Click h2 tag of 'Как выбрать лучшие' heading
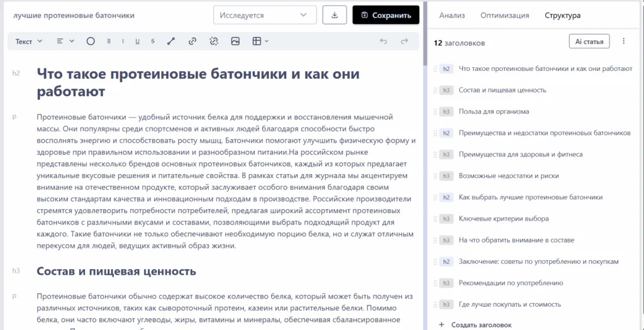644x330 pixels. click(x=446, y=197)
